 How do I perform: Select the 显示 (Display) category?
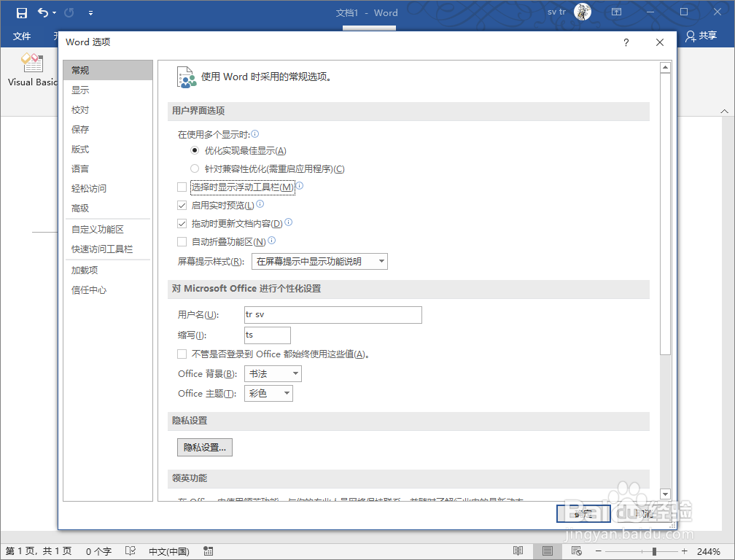pyautogui.click(x=108, y=90)
